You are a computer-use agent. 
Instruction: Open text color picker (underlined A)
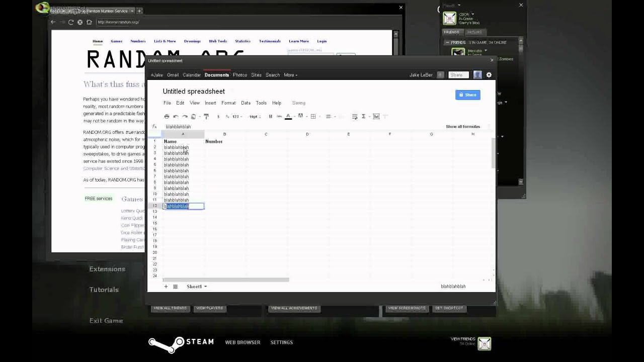coord(288,117)
